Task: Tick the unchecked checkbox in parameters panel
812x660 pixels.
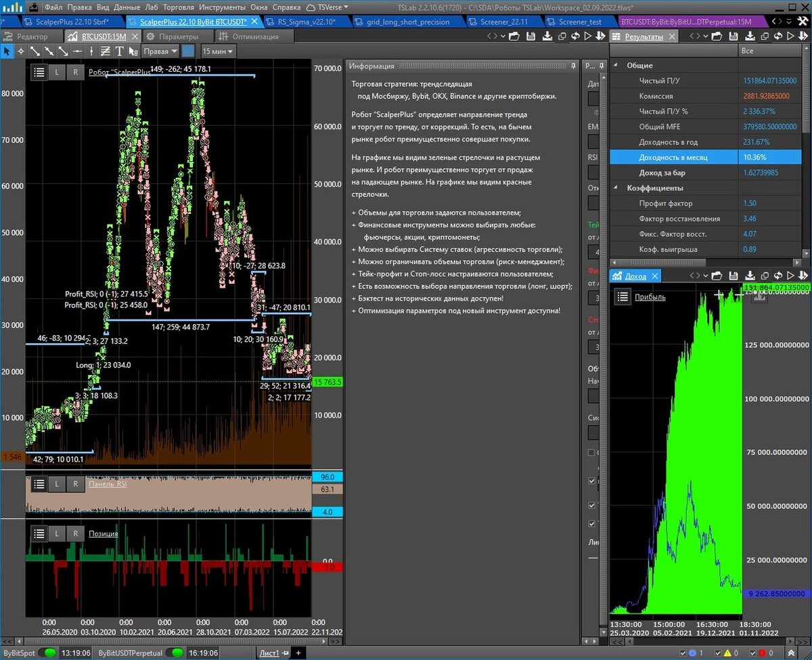Action: (x=593, y=452)
